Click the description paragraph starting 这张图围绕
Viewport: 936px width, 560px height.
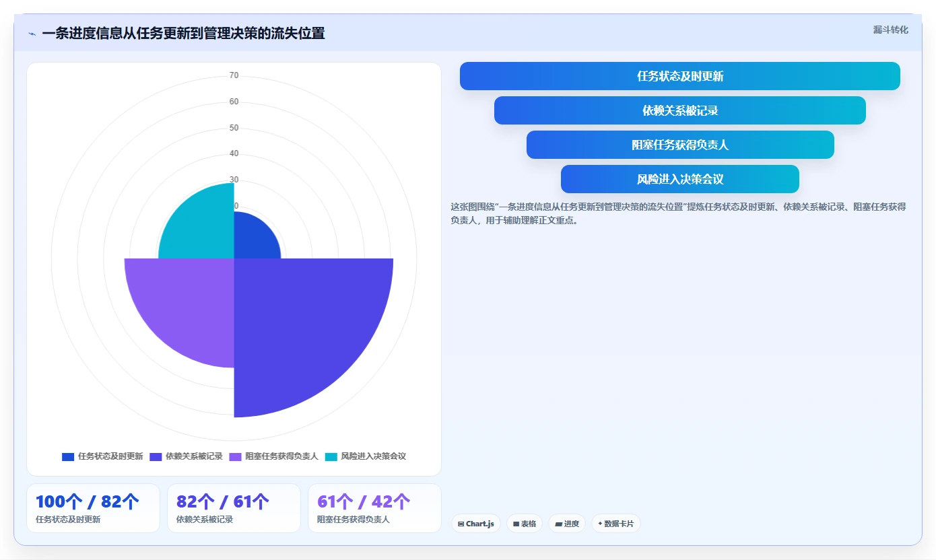click(x=678, y=213)
